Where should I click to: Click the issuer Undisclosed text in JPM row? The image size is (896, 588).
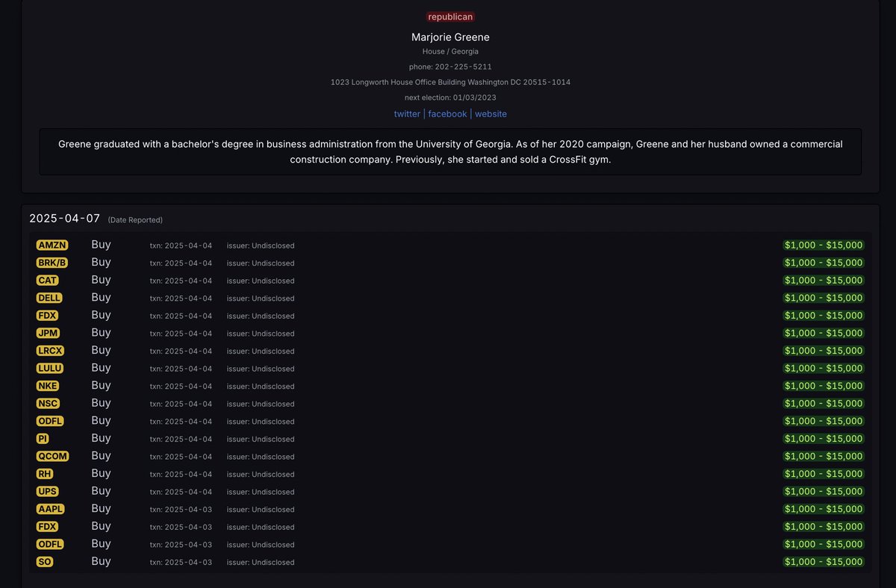261,334
